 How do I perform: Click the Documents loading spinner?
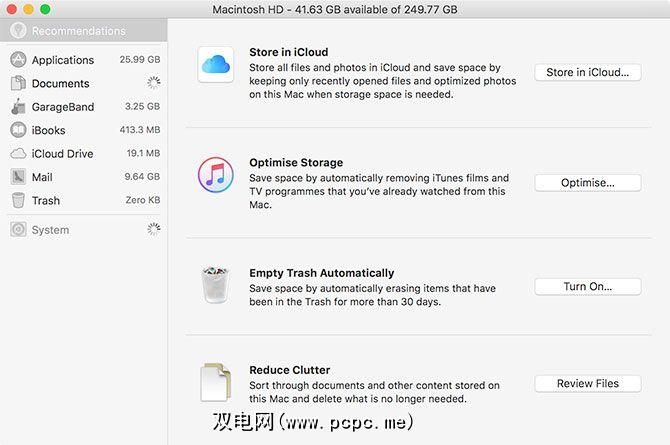click(x=153, y=83)
